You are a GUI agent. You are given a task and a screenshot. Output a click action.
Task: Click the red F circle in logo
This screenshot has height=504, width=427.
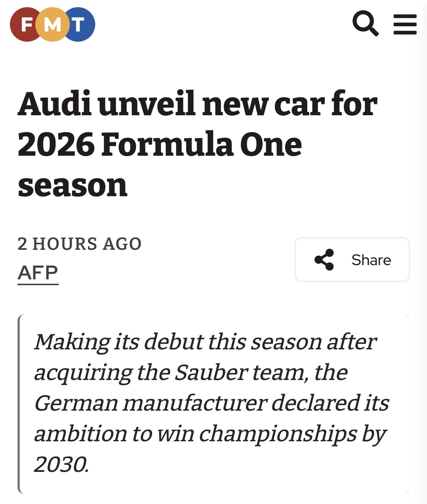(x=25, y=24)
